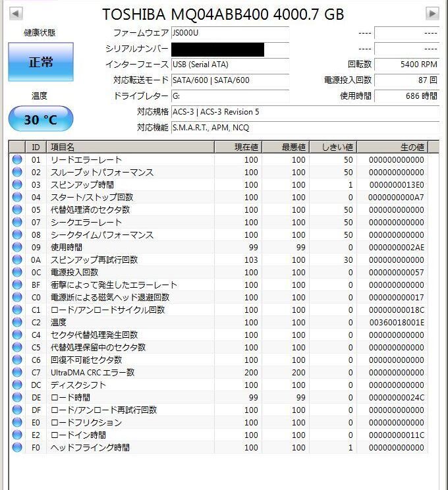Select the ファームウェア field showing JS000U
448x490 pixels.
[230, 33]
